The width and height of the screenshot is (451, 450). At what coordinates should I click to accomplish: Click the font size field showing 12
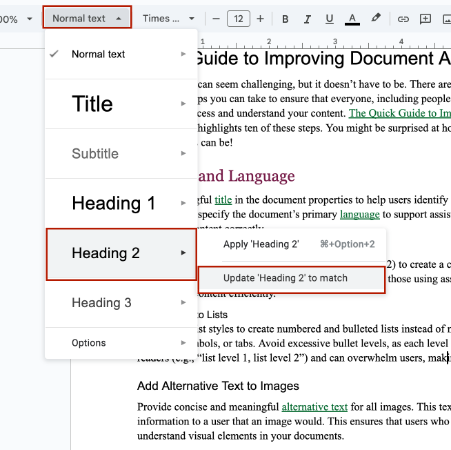pyautogui.click(x=238, y=19)
